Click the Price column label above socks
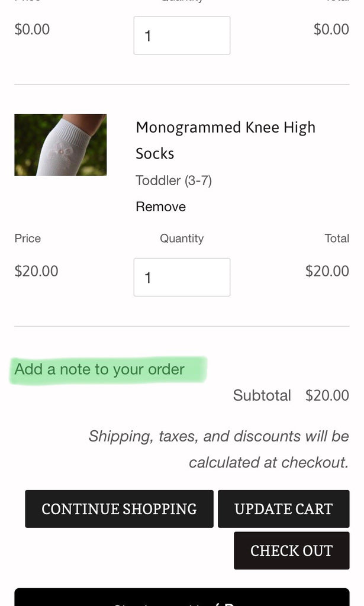Image resolution: width=364 pixels, height=606 pixels. 28,238
